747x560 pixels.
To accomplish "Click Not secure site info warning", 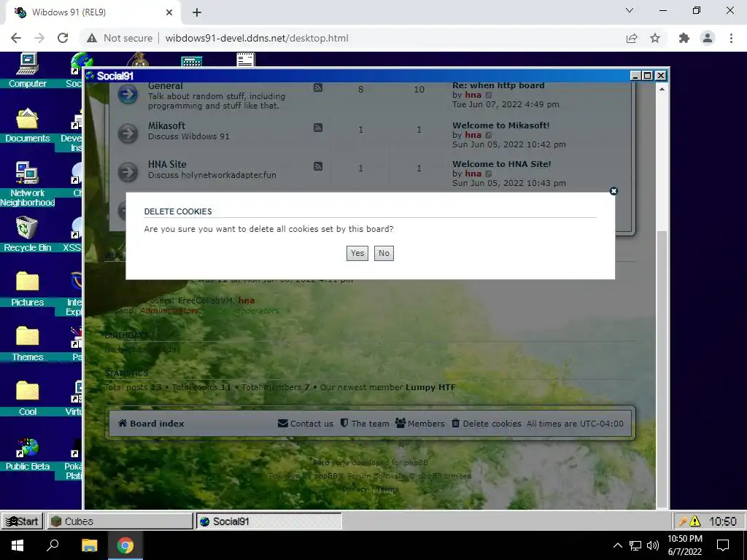I will pos(120,38).
